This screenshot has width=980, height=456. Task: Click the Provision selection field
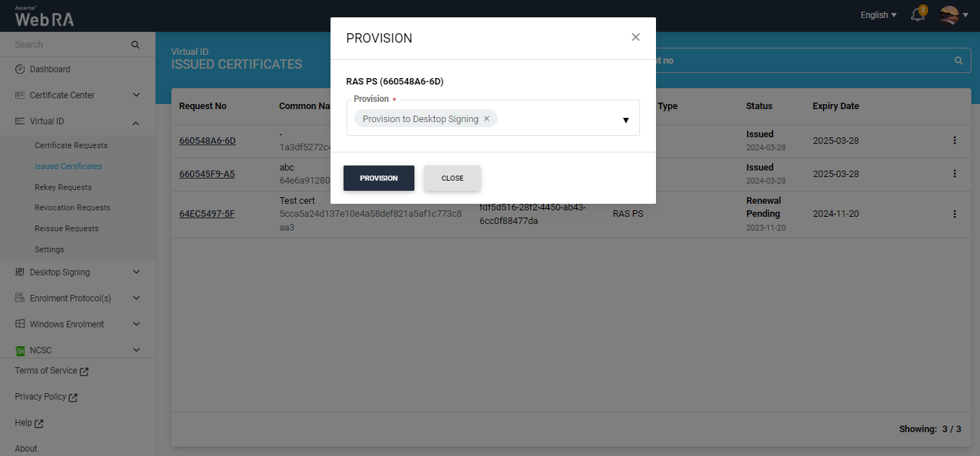pyautogui.click(x=493, y=118)
